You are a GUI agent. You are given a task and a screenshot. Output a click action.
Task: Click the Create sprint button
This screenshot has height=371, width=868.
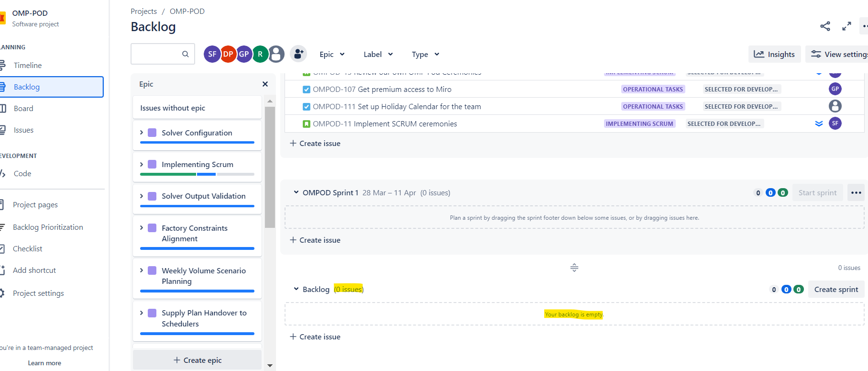(x=836, y=289)
